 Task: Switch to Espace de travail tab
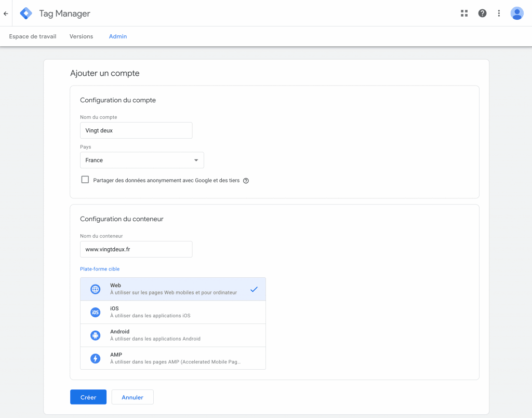pos(33,36)
